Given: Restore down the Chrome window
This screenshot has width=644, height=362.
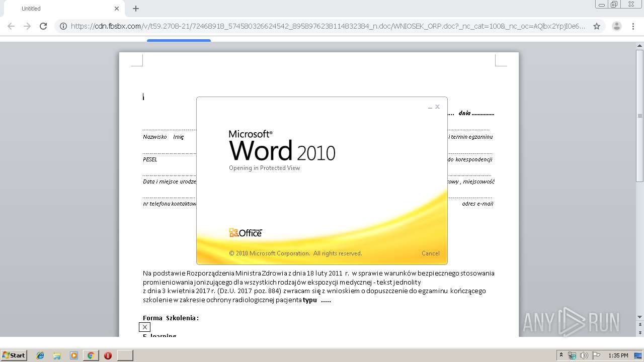Looking at the screenshot, I should [x=614, y=4].
